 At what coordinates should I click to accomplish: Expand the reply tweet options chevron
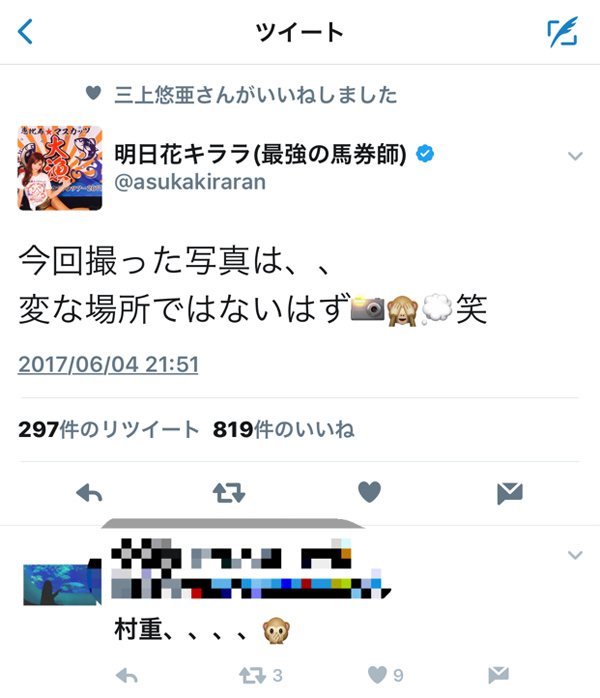575,555
